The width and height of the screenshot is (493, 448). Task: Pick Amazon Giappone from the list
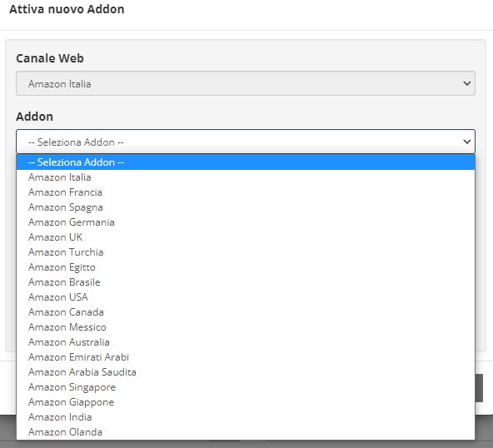(x=245, y=402)
